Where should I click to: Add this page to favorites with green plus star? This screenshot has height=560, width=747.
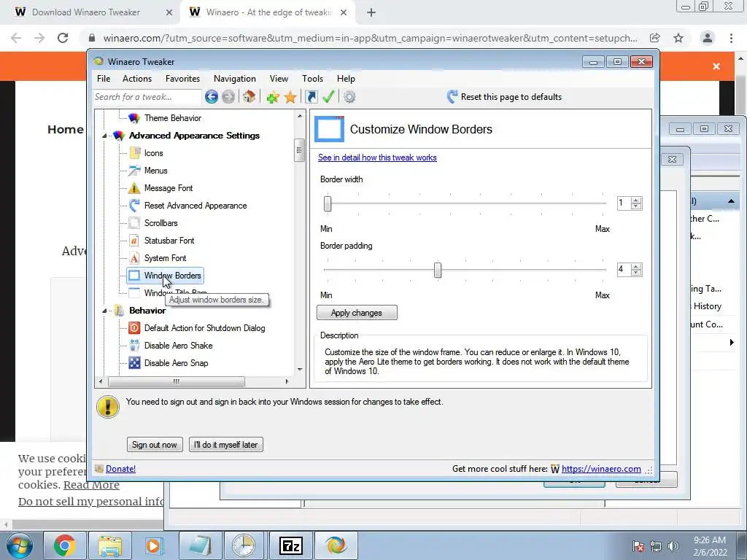pyautogui.click(x=273, y=97)
